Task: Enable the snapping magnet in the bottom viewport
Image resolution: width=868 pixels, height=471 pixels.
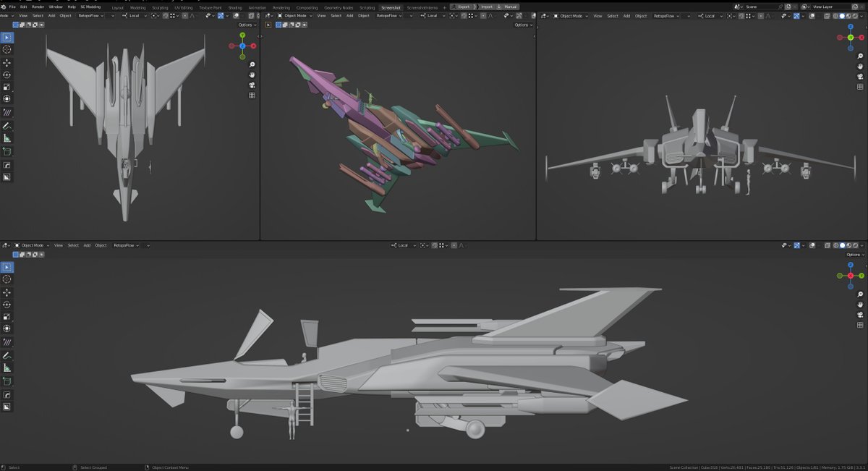Action: click(434, 245)
